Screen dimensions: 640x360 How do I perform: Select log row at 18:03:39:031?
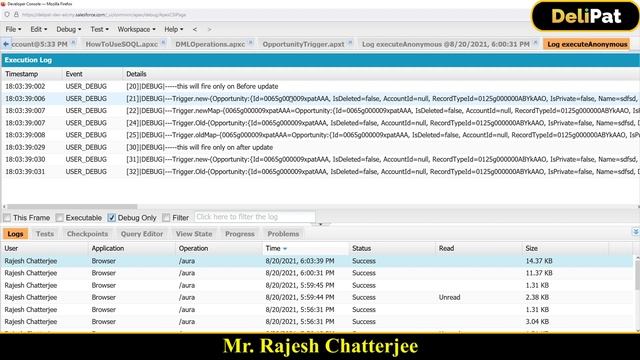click(x=320, y=171)
